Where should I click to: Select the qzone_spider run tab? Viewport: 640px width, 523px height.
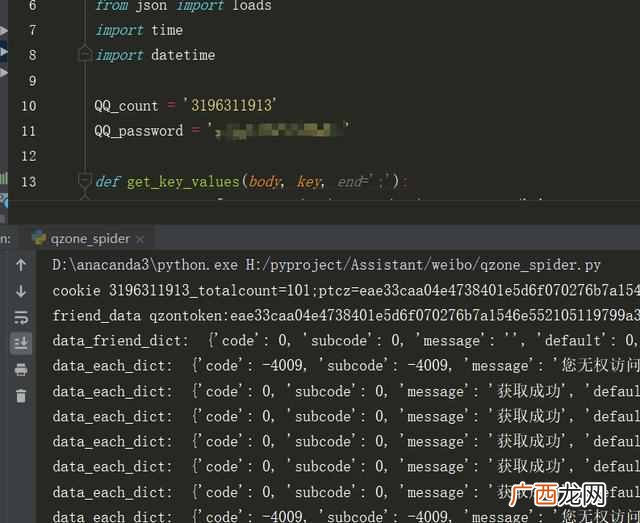tap(89, 238)
